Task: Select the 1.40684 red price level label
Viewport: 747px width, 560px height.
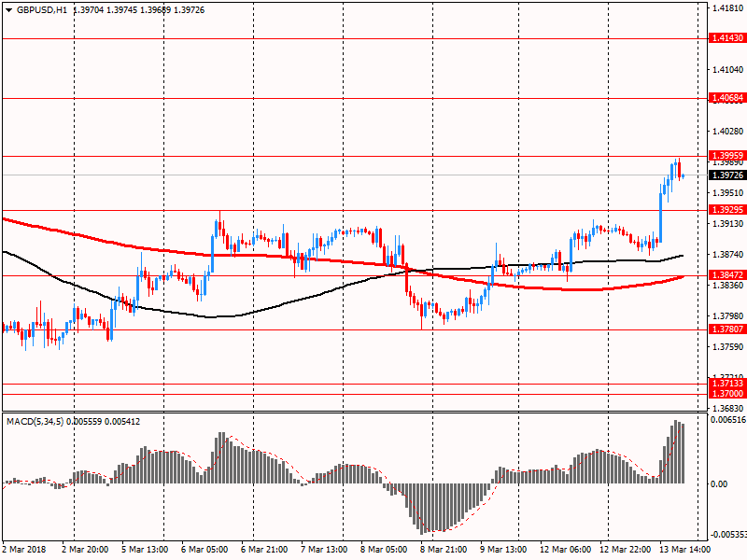Action: pyautogui.click(x=726, y=98)
